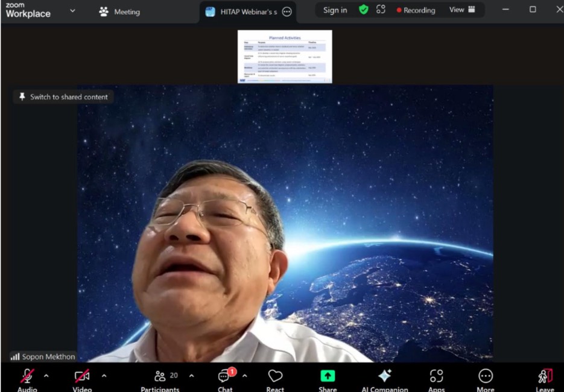This screenshot has height=392, width=564.
Task: Open the More options menu
Action: (x=486, y=377)
